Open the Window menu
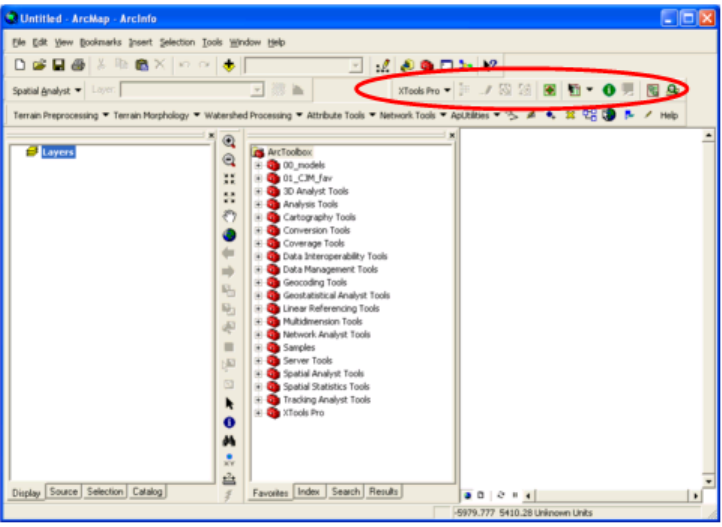 245,42
